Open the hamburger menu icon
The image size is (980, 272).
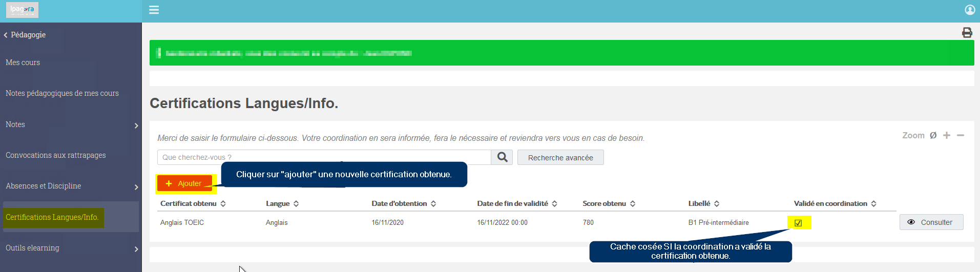[154, 10]
